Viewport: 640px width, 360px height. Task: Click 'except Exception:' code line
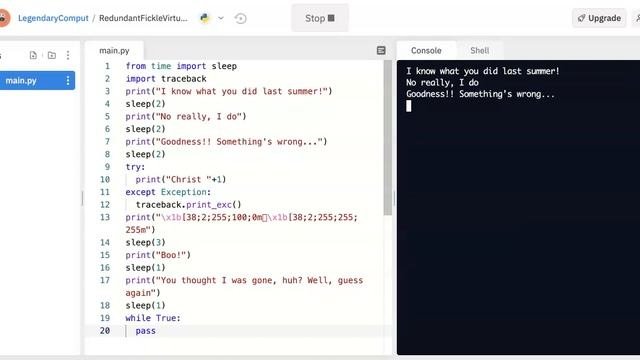click(168, 192)
